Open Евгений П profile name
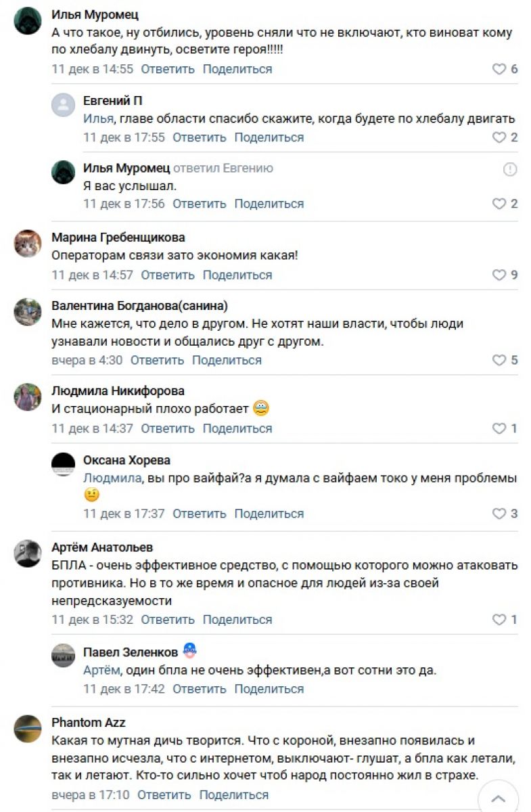 coord(112,101)
